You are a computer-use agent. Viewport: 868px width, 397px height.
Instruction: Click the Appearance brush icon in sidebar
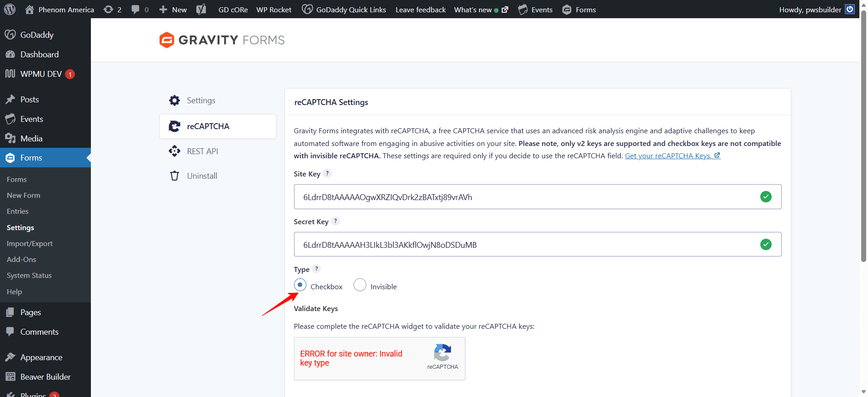10,357
